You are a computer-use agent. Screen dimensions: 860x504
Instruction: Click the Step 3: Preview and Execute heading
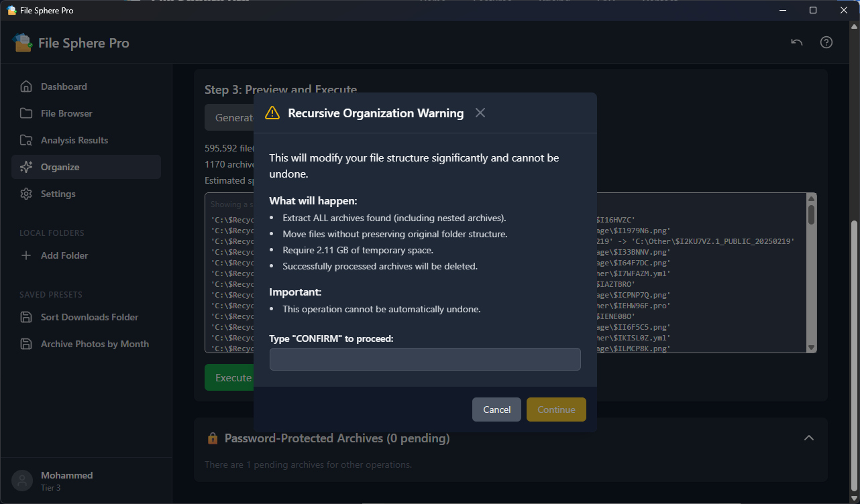tap(280, 90)
